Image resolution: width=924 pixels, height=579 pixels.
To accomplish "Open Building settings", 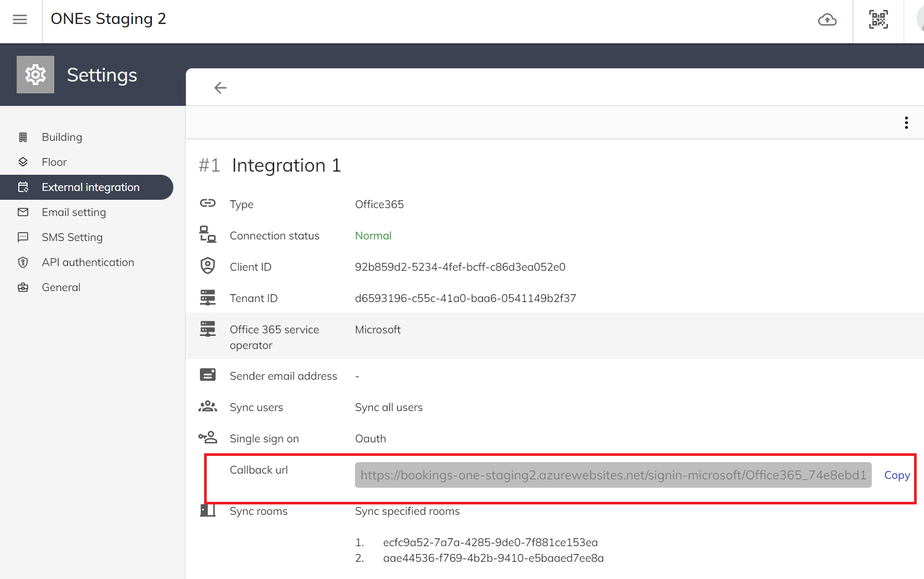I will pos(62,137).
